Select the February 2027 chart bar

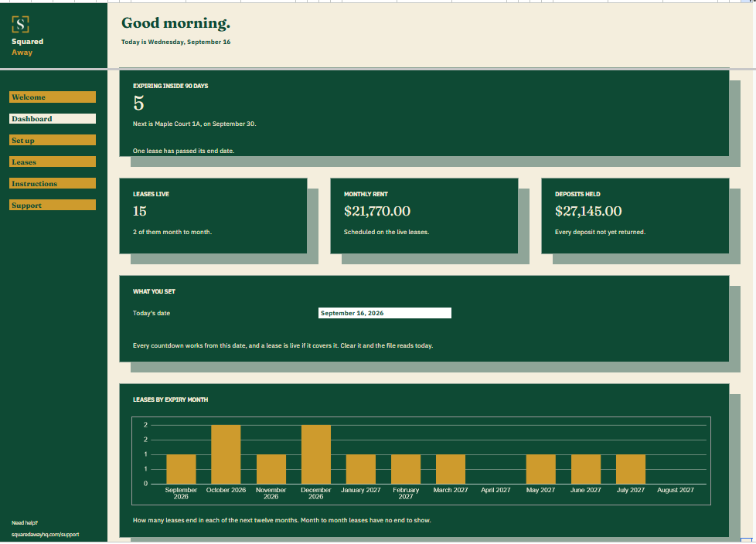(406, 469)
